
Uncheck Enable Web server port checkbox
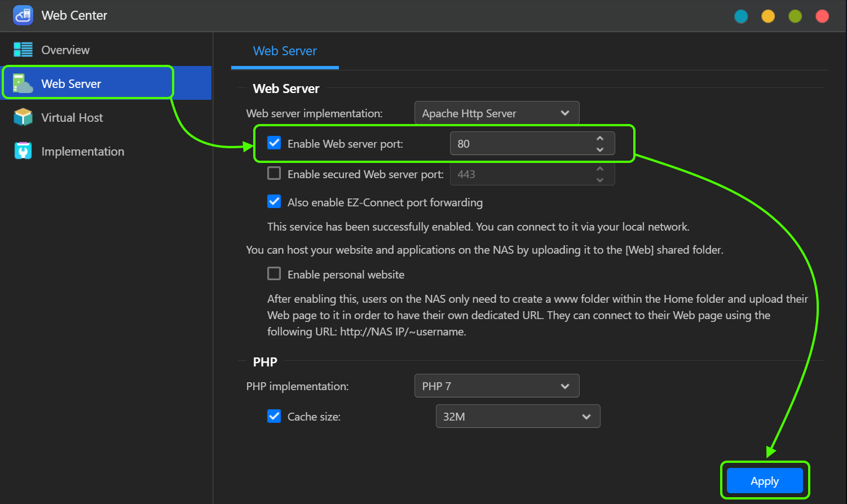tap(274, 143)
